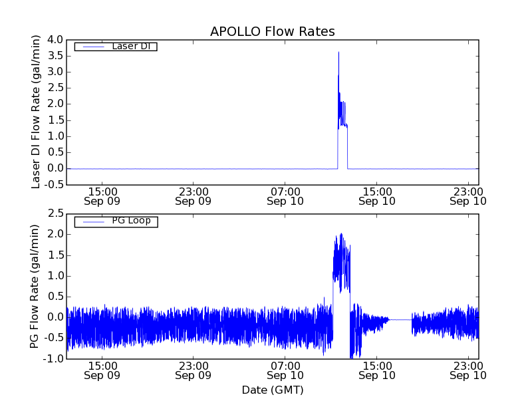Click the 2.0 tick on PG Flow axis
The width and height of the screenshot is (532, 399).
click(x=56, y=235)
